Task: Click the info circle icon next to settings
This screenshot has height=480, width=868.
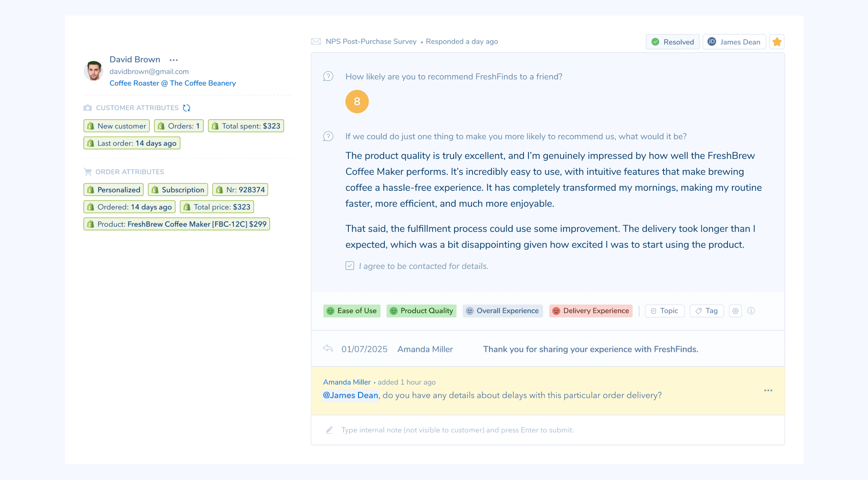Action: tap(751, 310)
